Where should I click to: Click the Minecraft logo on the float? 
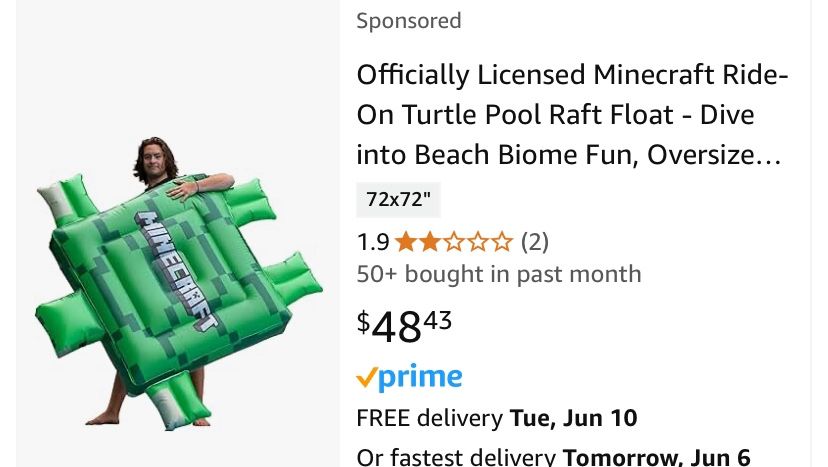pos(177,270)
